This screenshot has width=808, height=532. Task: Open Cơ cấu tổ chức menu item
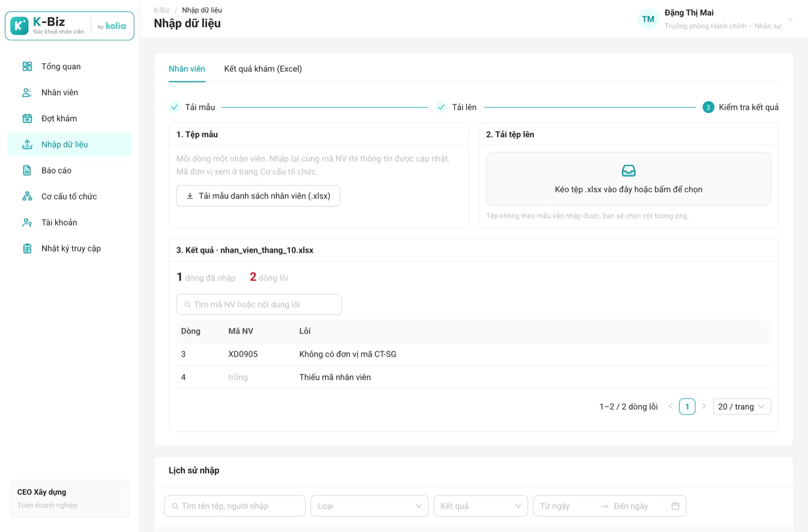click(x=70, y=196)
